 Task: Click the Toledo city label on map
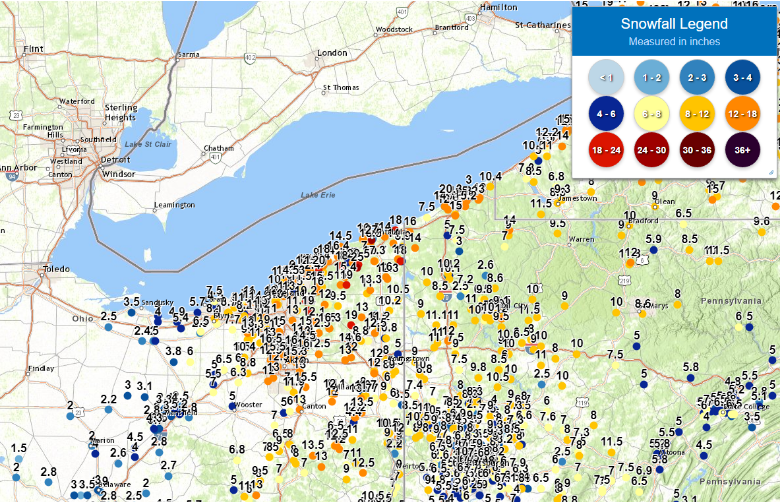56,269
